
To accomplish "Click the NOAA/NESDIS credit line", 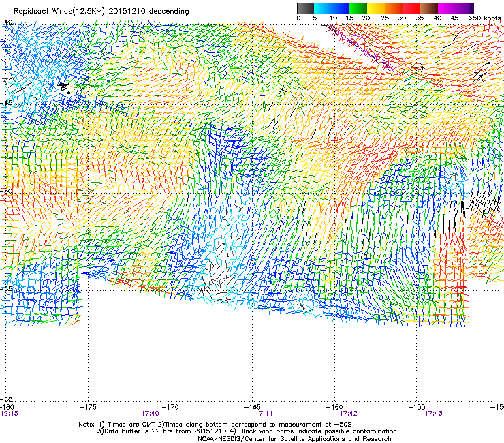I will click(294, 438).
